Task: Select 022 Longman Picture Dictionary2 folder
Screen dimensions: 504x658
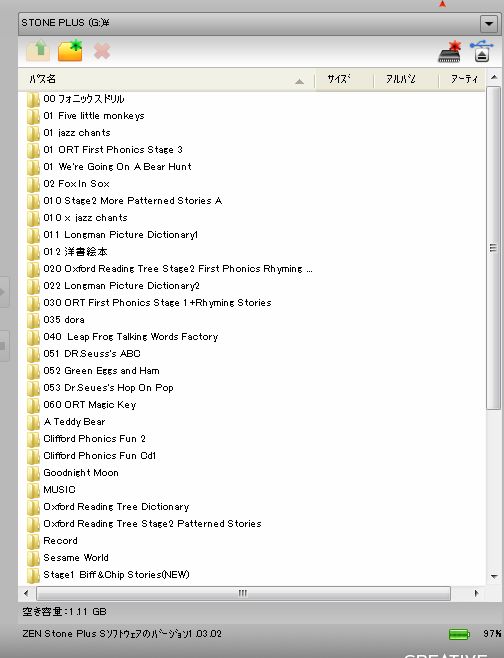Action: tap(113, 286)
